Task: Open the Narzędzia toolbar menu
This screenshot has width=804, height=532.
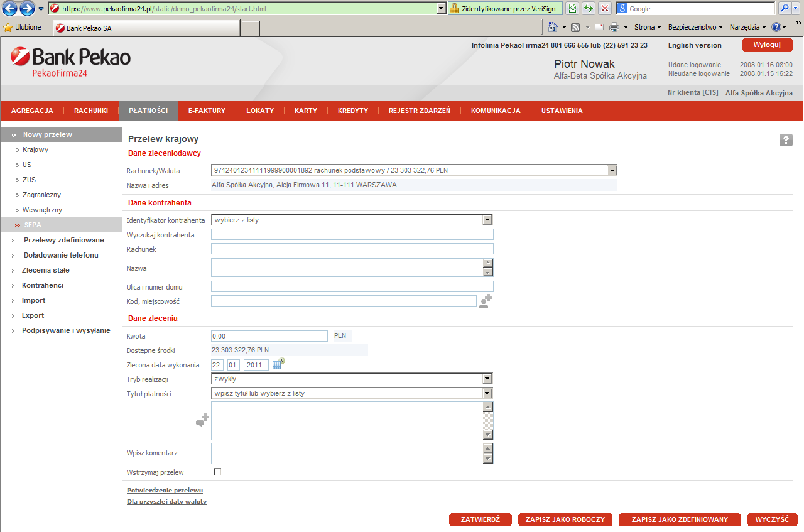Action: (x=747, y=27)
